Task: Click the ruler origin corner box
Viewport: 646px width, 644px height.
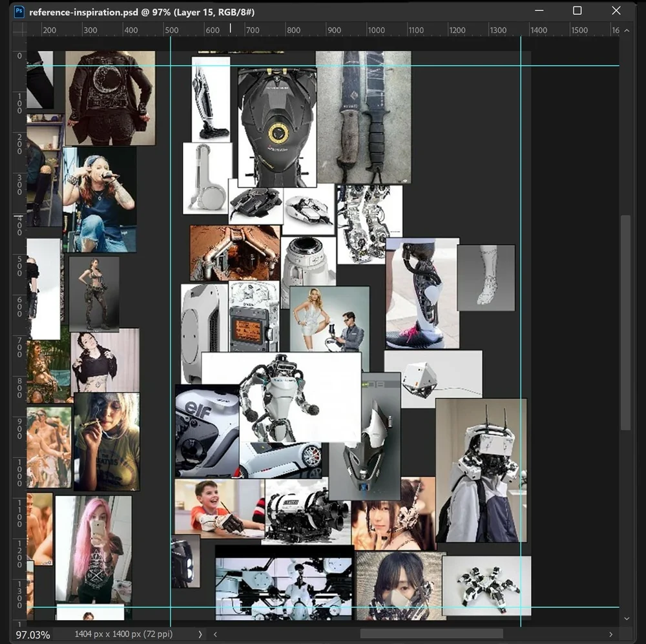Action: 20,30
